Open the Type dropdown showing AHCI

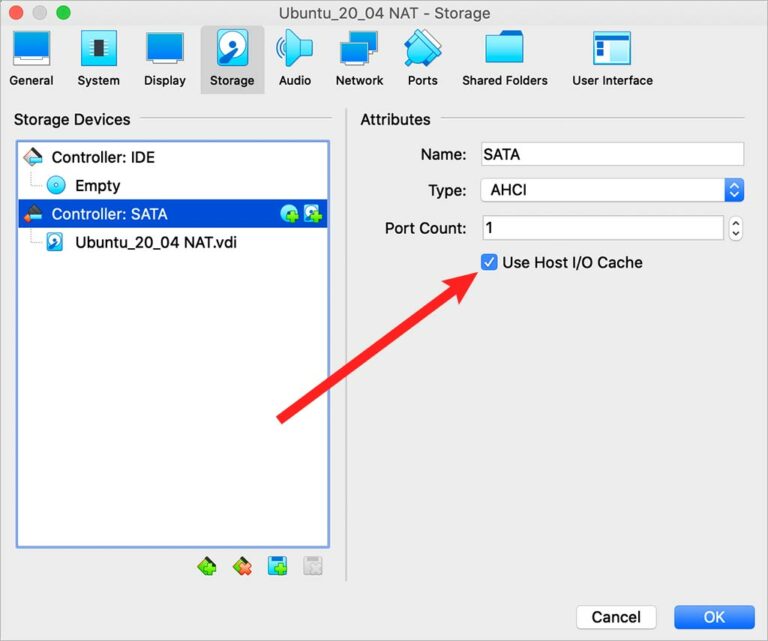[612, 190]
